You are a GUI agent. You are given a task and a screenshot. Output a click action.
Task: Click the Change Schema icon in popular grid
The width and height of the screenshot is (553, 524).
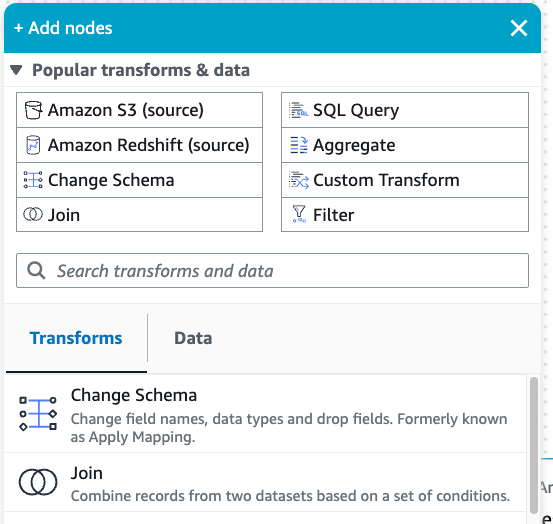click(33, 180)
